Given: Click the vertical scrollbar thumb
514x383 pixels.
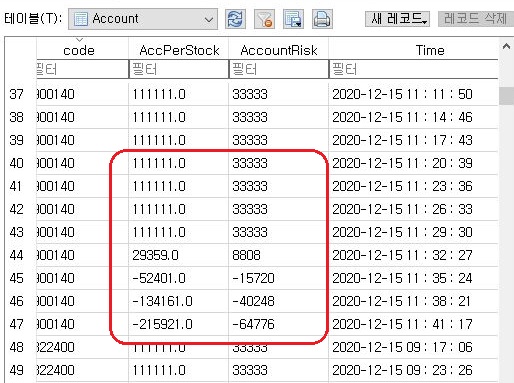Looking at the screenshot, I should 506,96.
